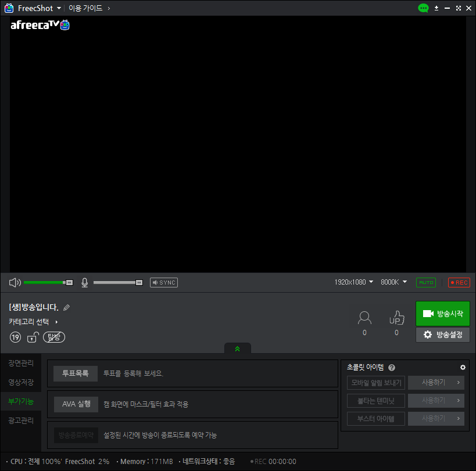Mute the microphone icon

pyautogui.click(x=85, y=283)
